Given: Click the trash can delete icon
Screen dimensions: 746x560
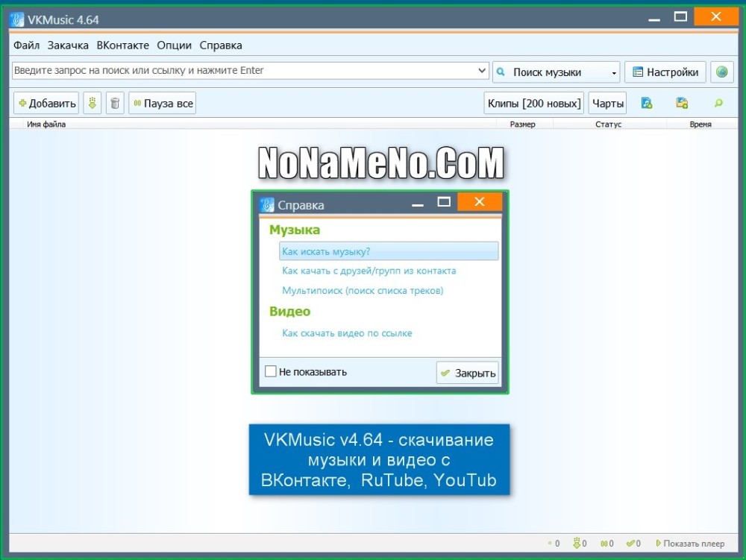Looking at the screenshot, I should click(115, 104).
